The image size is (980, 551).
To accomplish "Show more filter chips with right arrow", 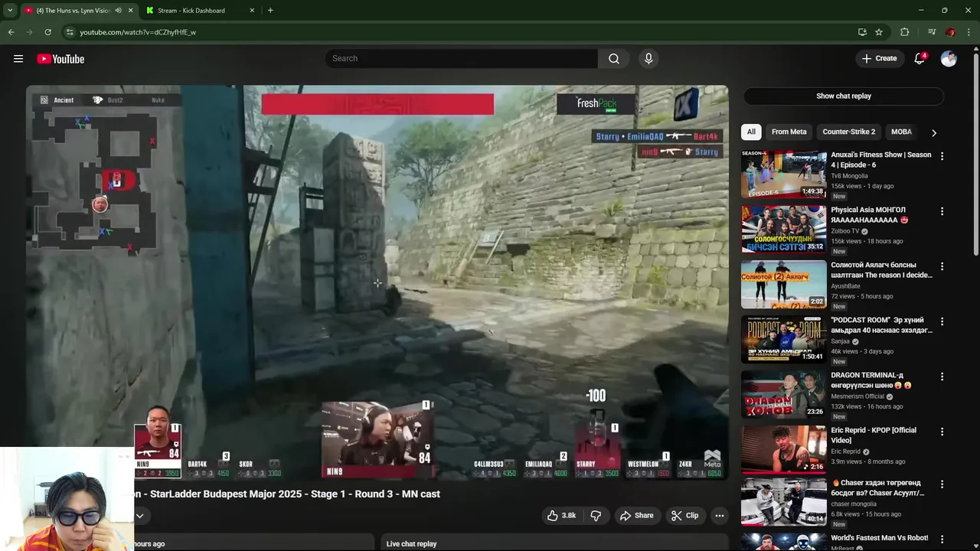I will 933,132.
